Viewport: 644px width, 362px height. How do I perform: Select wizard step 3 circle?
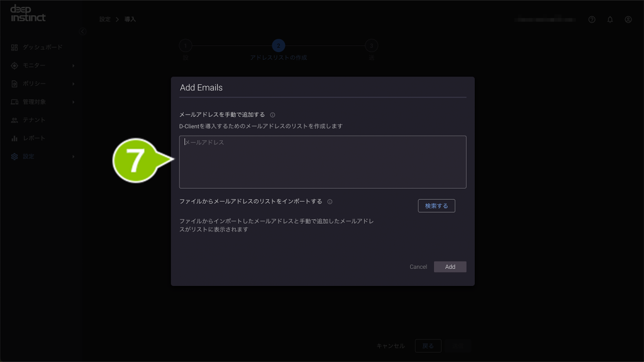click(371, 45)
